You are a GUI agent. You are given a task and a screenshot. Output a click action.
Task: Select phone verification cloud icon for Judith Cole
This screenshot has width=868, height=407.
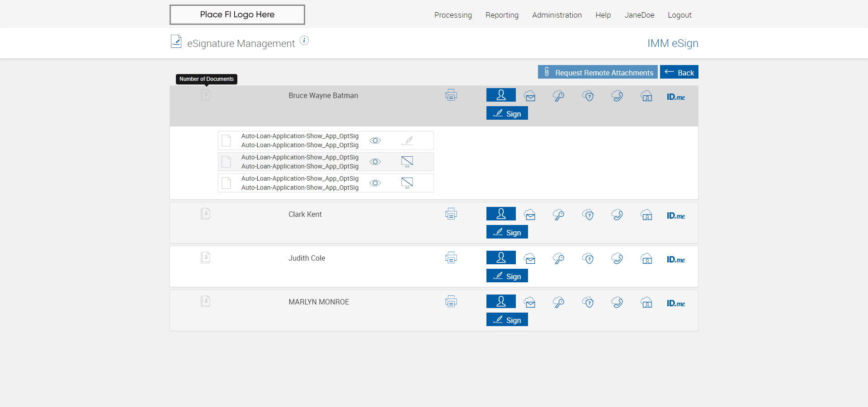617,258
